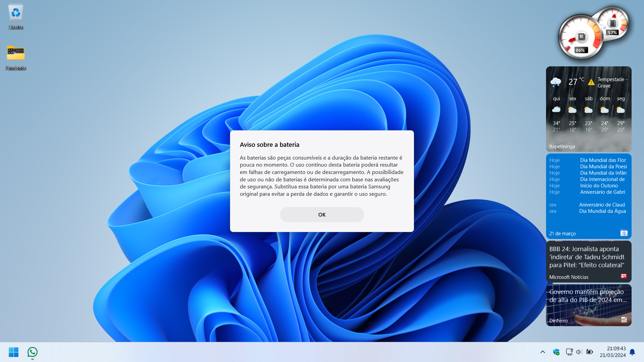Open the Windows Start menu
Viewport: 644px width, 362px height.
pyautogui.click(x=13, y=352)
